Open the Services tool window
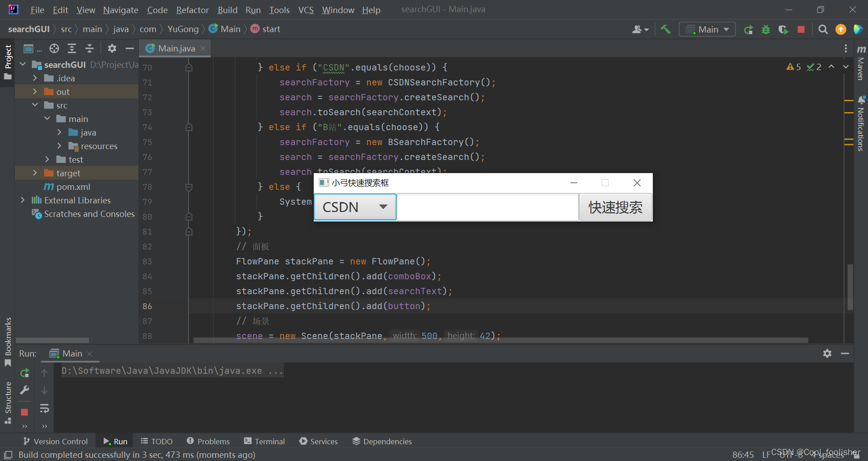The width and height of the screenshot is (868, 461). coord(318,442)
